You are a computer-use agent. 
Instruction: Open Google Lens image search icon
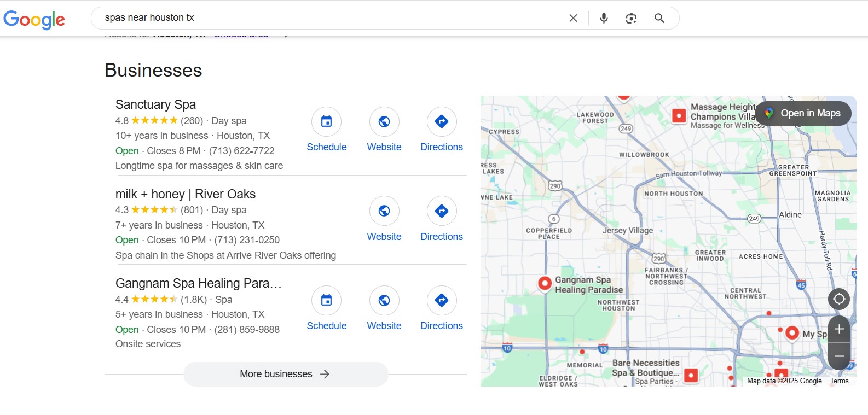pyautogui.click(x=631, y=18)
